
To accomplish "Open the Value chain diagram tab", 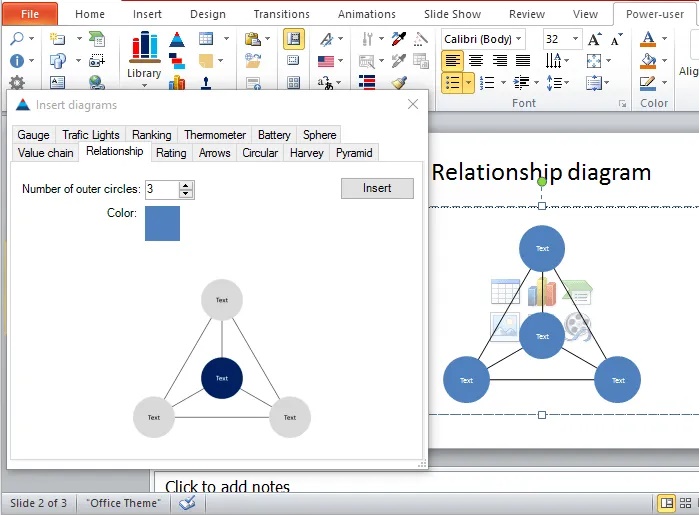I will [x=46, y=153].
